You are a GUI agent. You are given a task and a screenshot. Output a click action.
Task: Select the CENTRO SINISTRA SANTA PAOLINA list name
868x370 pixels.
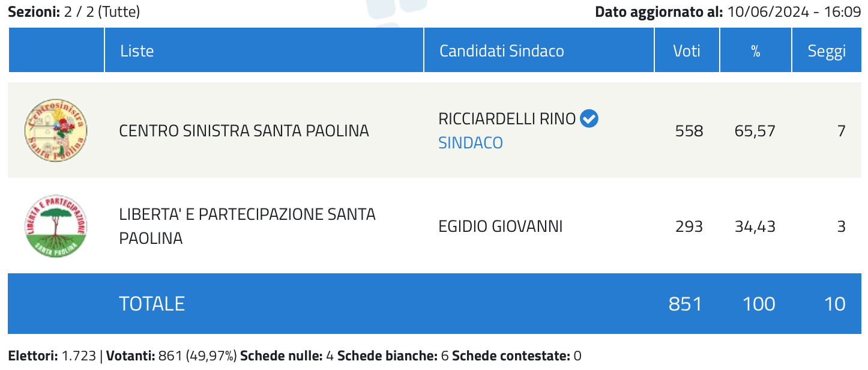[x=244, y=130]
